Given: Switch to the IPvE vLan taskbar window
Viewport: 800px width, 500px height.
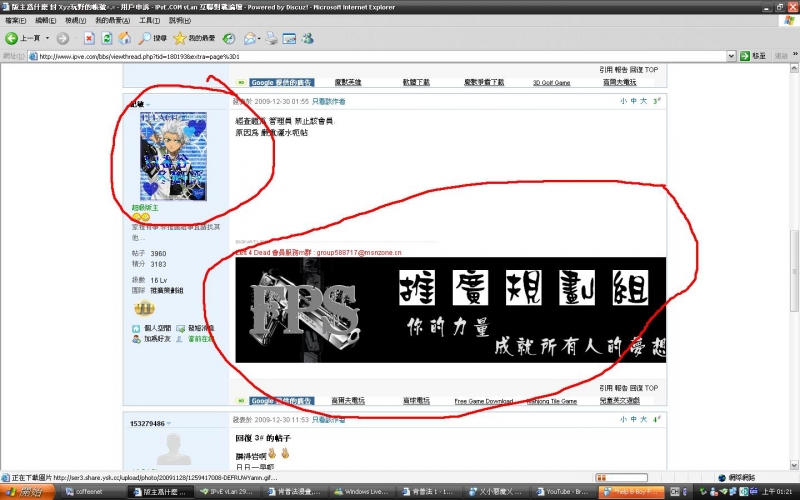Looking at the screenshot, I should click(228, 492).
